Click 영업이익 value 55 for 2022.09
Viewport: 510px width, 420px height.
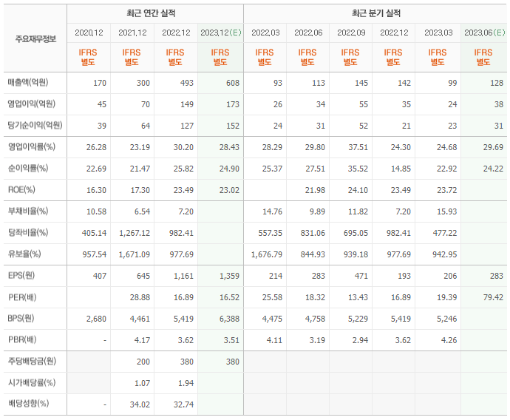364,104
